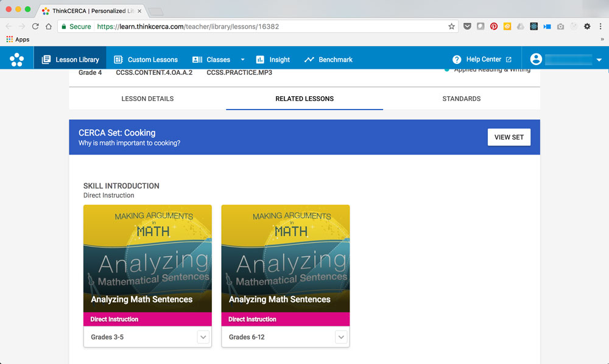Reload the page with the refresh icon

35,26
